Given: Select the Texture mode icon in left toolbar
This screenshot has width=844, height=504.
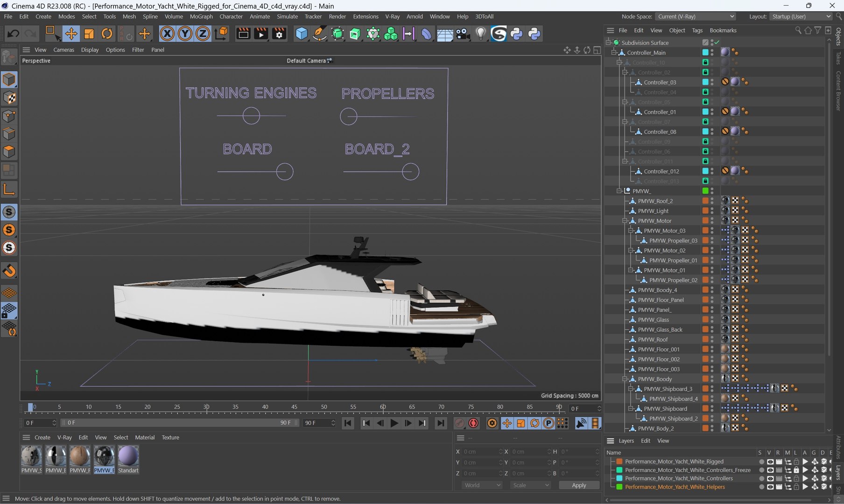Looking at the screenshot, I should 9,98.
